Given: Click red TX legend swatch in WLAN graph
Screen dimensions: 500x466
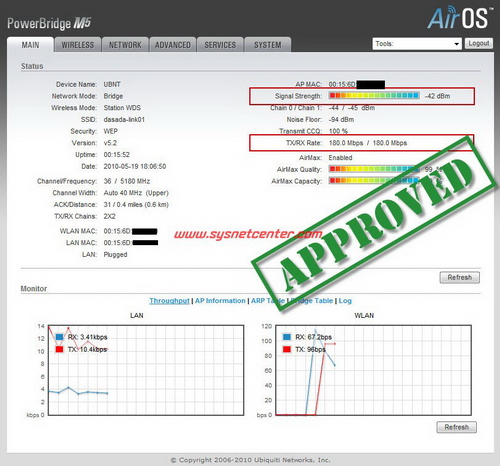Looking at the screenshot, I should pyautogui.click(x=287, y=349).
